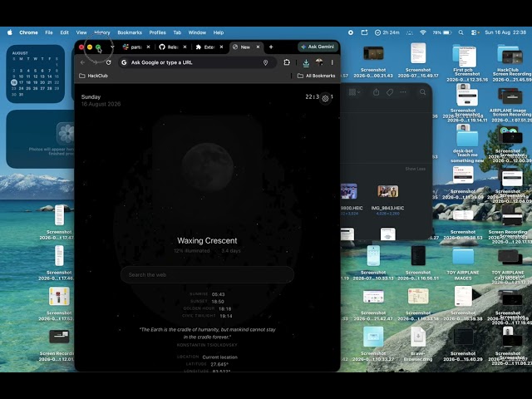Select the desk-bot folder on desktop
Viewport: 532px width, 399px height.
click(466, 136)
